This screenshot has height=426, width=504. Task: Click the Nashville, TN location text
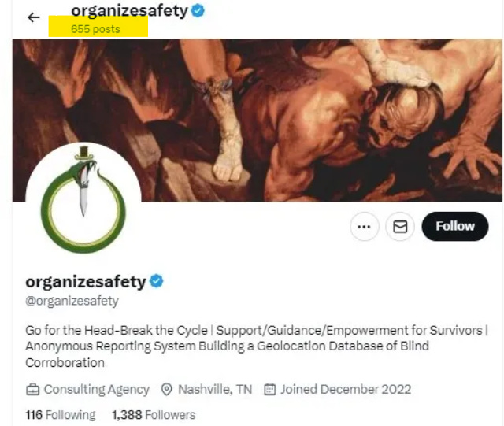point(215,390)
